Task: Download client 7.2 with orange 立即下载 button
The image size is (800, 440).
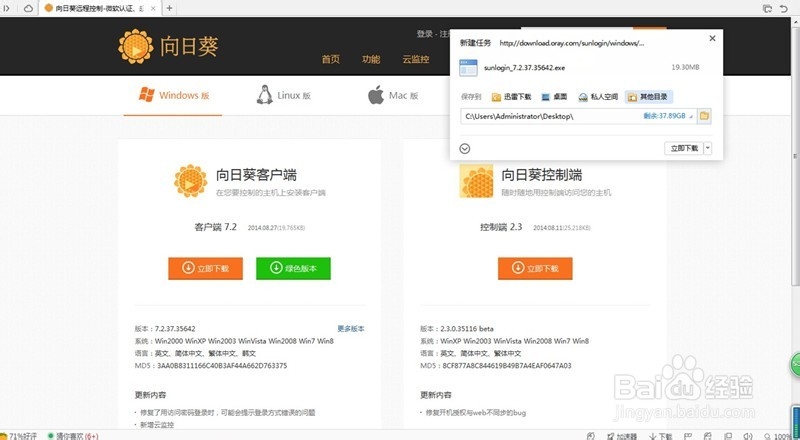Action: (x=206, y=268)
